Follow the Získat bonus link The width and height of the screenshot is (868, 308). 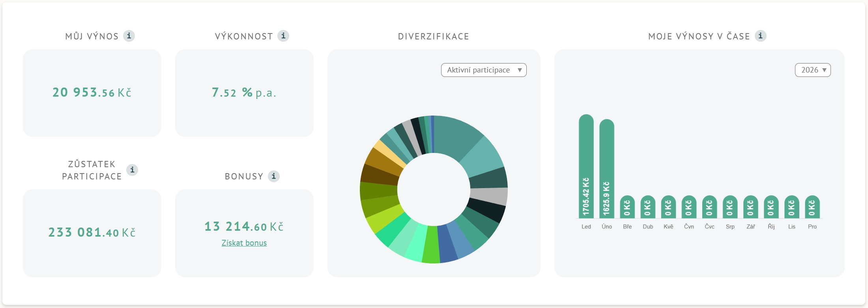[244, 243]
